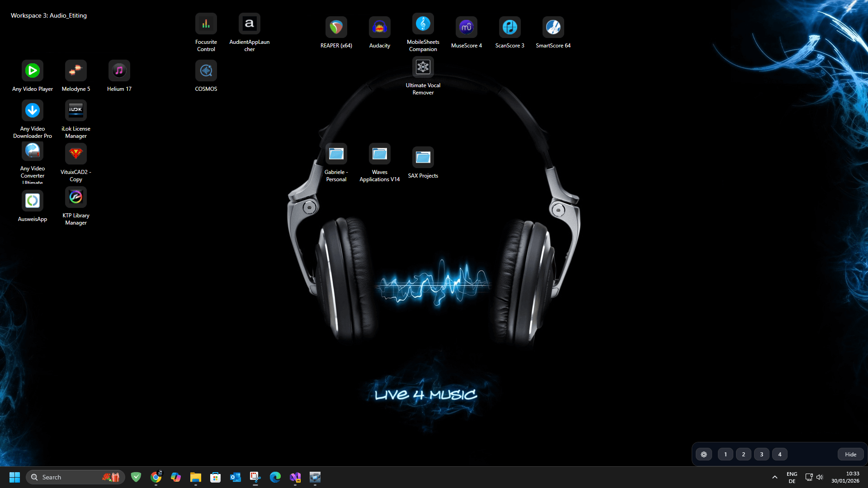Switch to workspace 2

(x=743, y=454)
